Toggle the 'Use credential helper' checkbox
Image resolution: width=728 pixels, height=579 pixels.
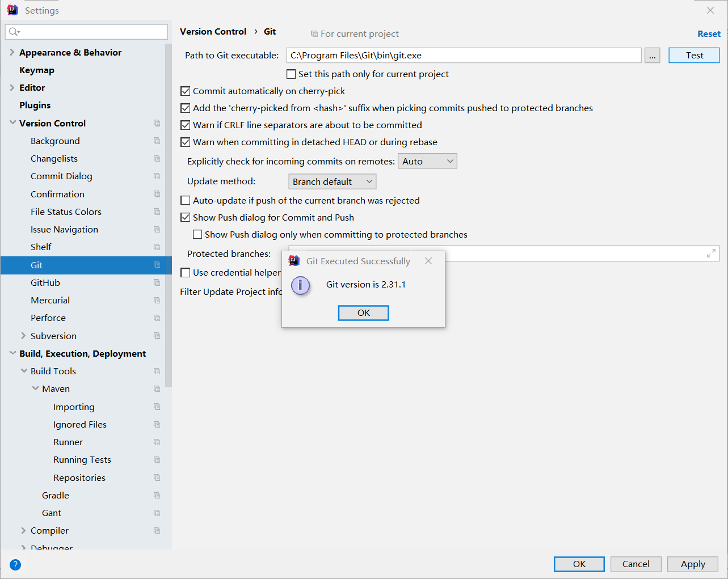point(186,272)
